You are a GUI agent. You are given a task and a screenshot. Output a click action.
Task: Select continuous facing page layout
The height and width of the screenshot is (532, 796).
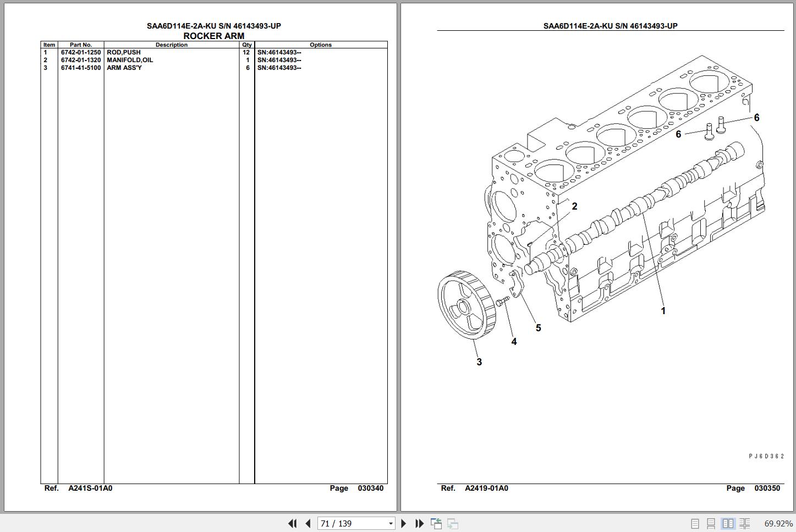pyautogui.click(x=745, y=524)
